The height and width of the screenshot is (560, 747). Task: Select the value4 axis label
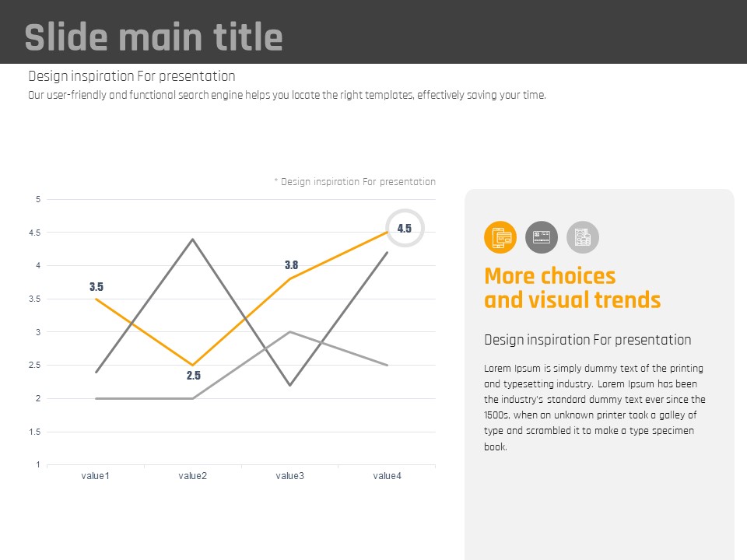388,476
